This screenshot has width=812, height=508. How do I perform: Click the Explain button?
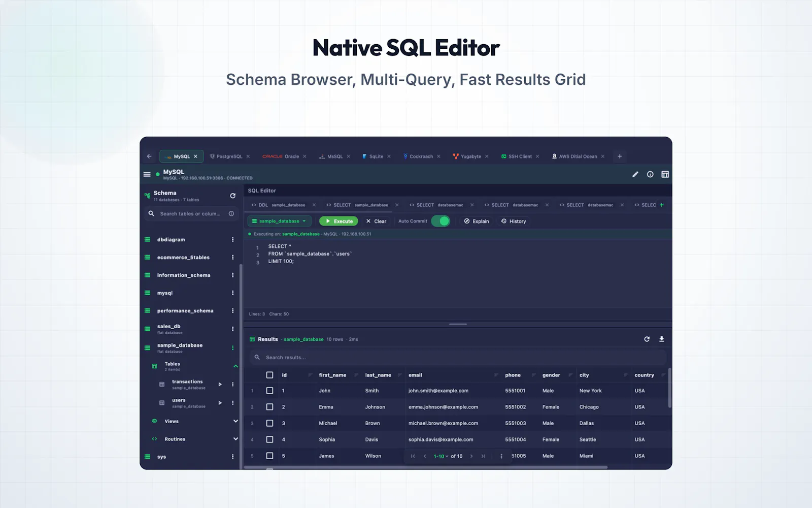477,221
